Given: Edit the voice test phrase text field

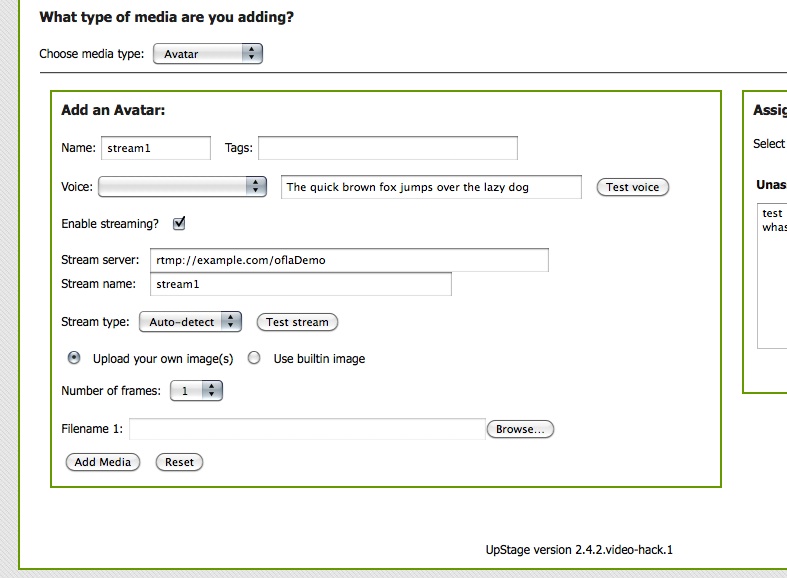Looking at the screenshot, I should tap(431, 187).
